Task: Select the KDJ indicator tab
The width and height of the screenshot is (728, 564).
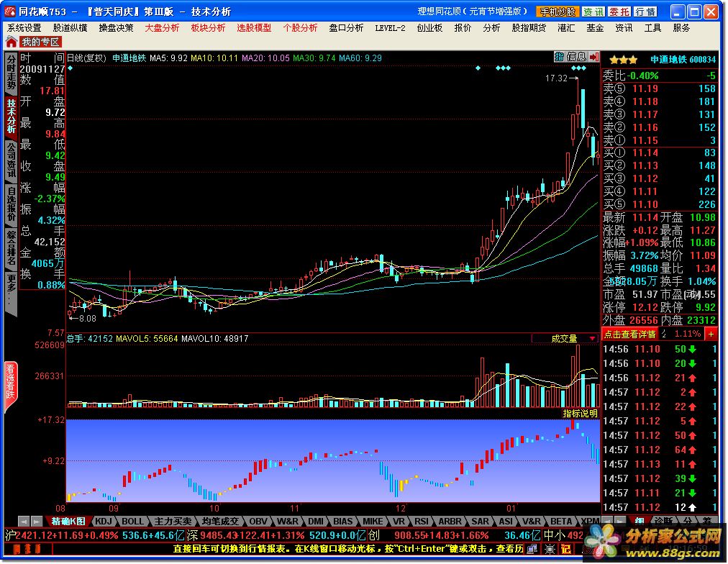Action: (x=103, y=522)
